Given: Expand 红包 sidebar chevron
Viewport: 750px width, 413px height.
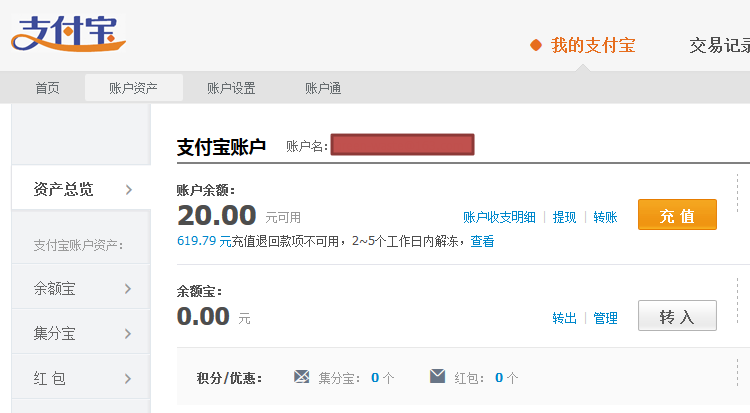Looking at the screenshot, I should [128, 379].
